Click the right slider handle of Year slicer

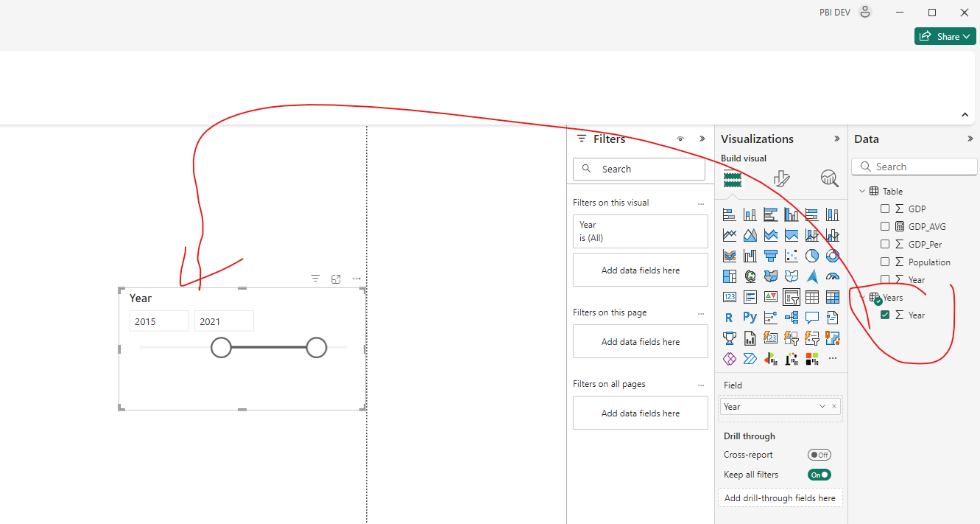point(317,347)
